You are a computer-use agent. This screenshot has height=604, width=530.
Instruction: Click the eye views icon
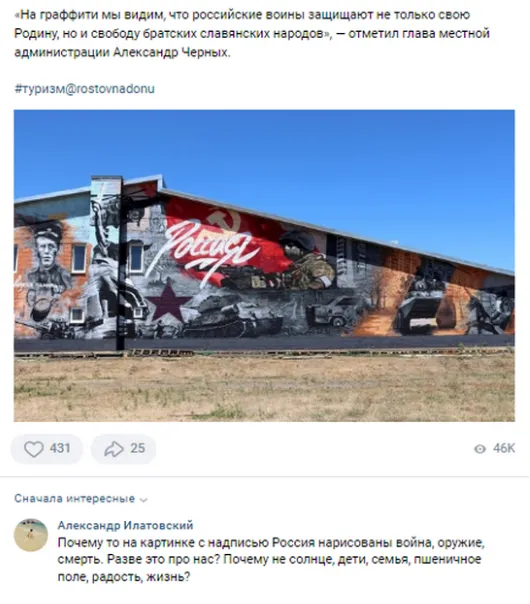[480, 449]
